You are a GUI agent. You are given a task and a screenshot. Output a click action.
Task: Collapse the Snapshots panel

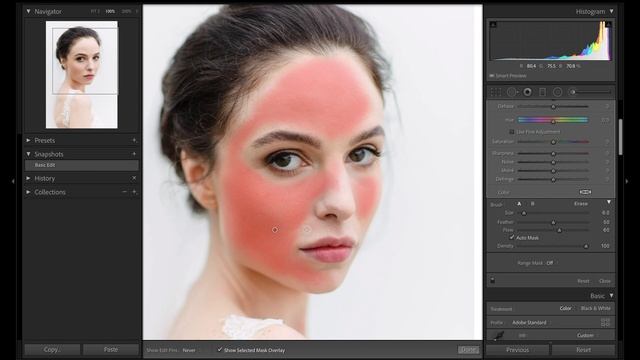pyautogui.click(x=28, y=154)
